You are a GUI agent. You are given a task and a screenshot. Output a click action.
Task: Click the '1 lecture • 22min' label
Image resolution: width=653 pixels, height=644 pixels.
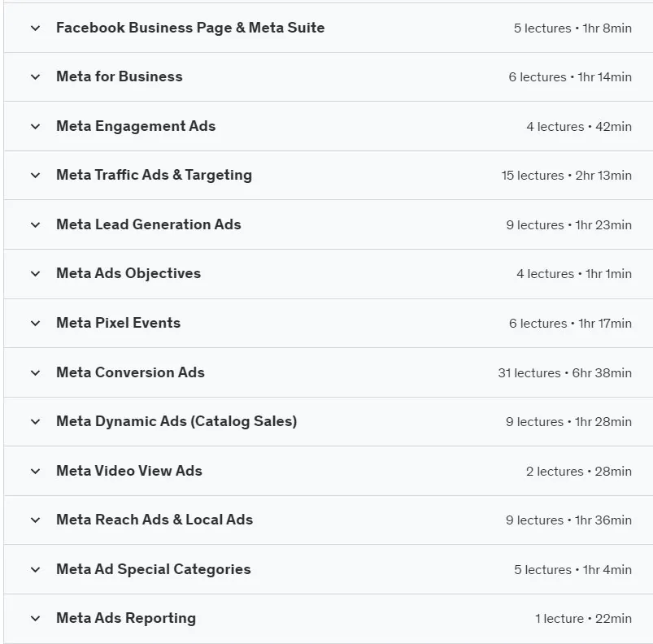(x=583, y=619)
